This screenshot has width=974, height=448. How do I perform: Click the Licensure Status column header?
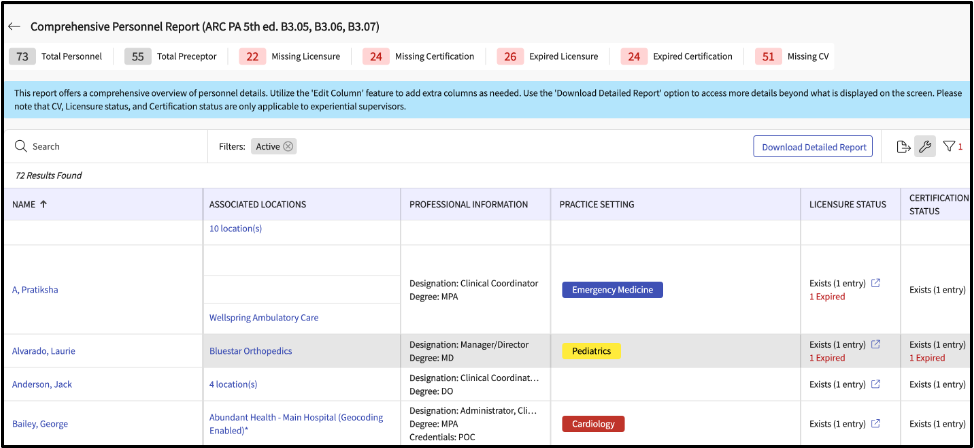coord(847,205)
